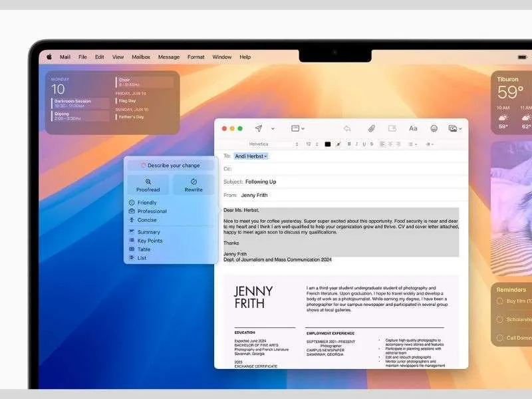Click Flag Day in the calendar widget

[126, 101]
